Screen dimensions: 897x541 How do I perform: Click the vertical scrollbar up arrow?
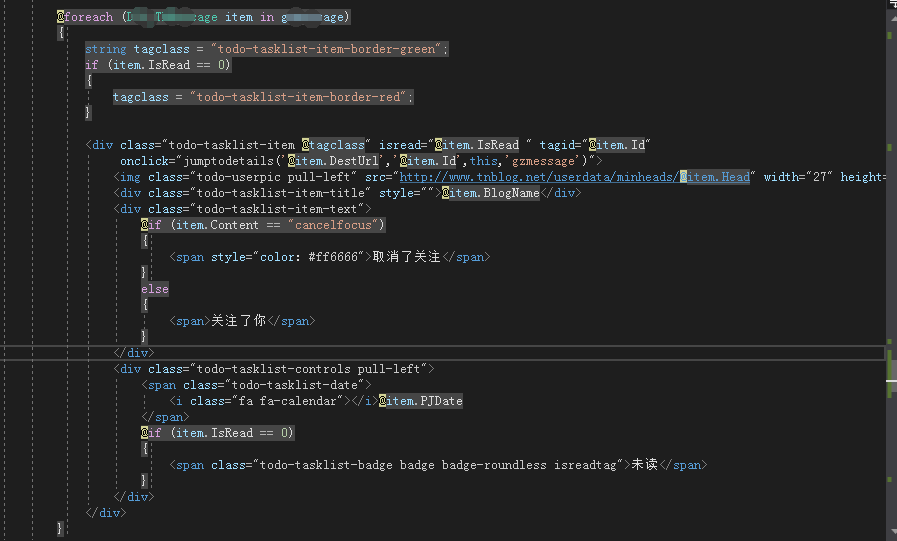point(893,18)
